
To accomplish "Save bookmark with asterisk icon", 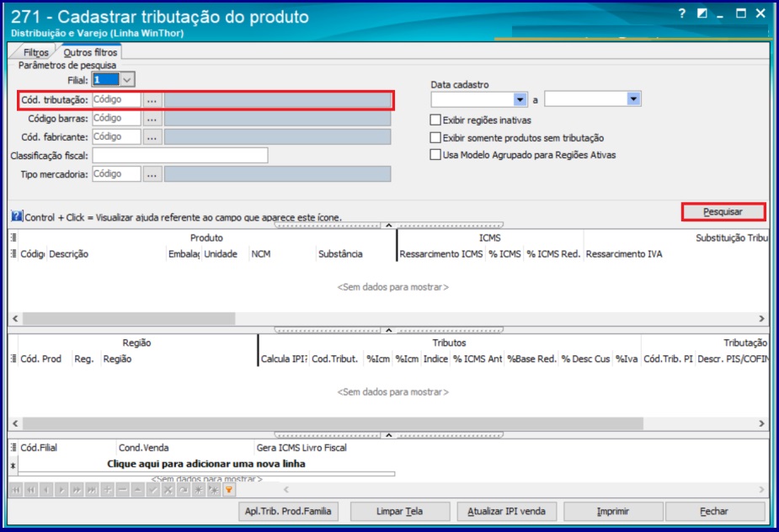I will [199, 490].
